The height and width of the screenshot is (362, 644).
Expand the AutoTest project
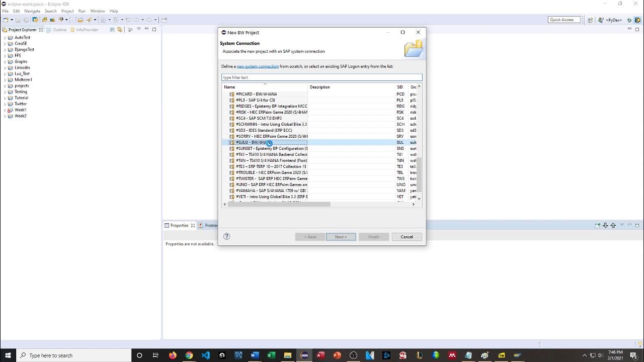pos(5,38)
